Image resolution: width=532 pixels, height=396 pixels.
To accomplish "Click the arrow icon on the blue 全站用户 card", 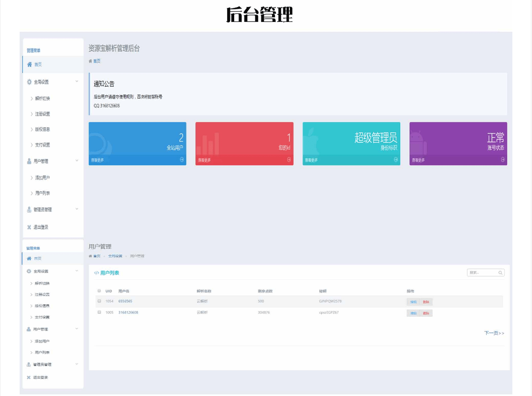I will (x=182, y=160).
